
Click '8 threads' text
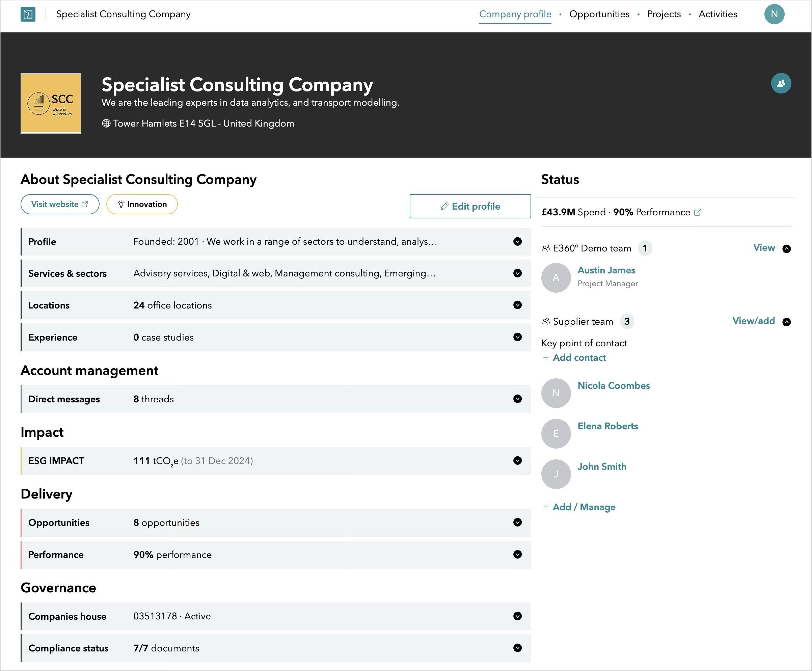[x=154, y=399]
